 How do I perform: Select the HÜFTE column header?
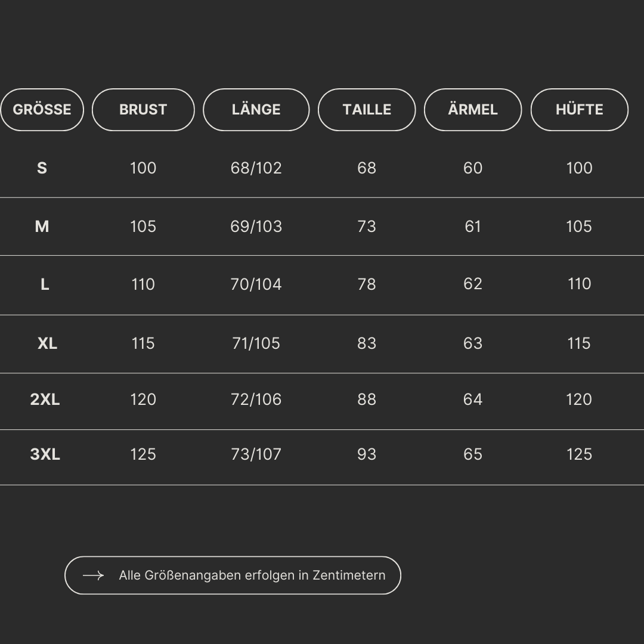(579, 110)
